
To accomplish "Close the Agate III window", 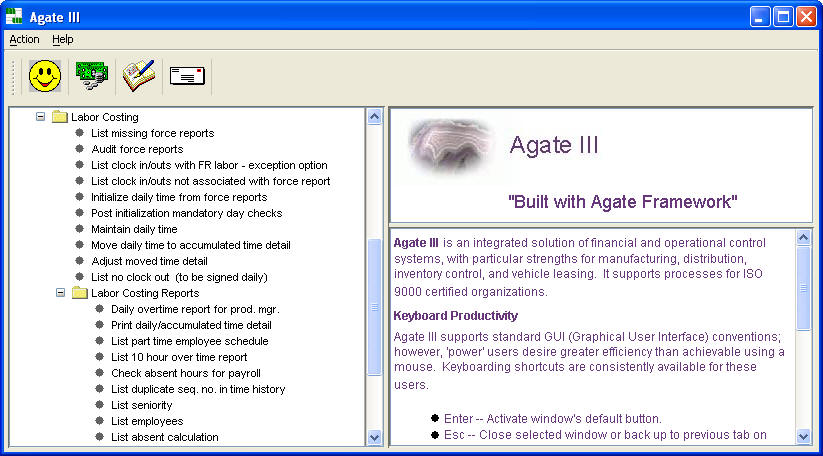I will [806, 17].
